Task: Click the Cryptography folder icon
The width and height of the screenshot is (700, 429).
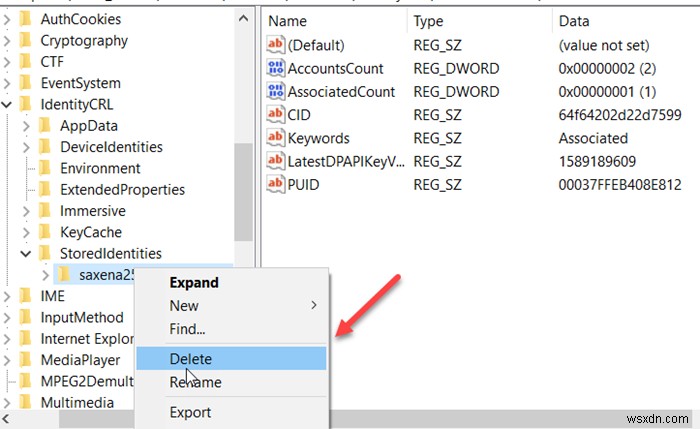Action: [26, 40]
